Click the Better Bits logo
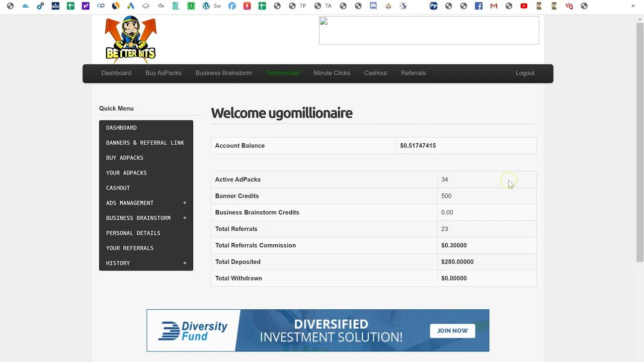The height and width of the screenshot is (362, 644). 131,40
